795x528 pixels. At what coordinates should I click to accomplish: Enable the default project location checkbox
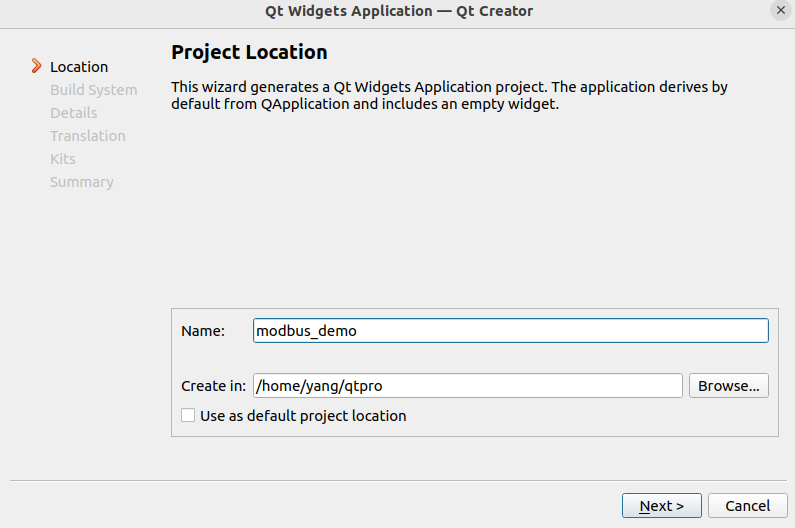coord(187,416)
